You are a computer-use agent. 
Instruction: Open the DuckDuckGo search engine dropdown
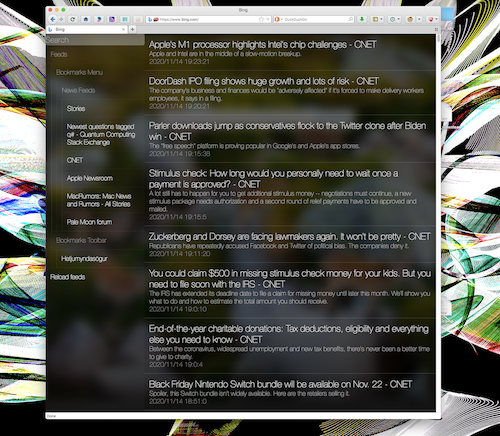click(278, 19)
